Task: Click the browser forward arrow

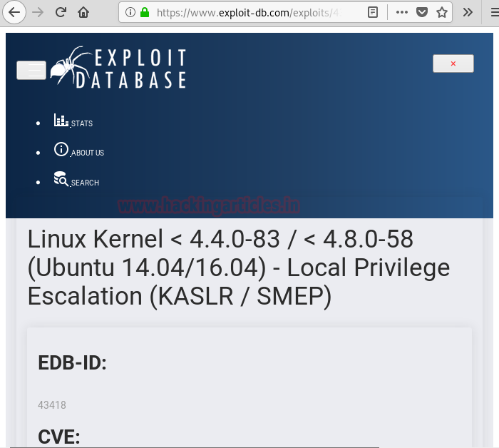Action: [38, 12]
